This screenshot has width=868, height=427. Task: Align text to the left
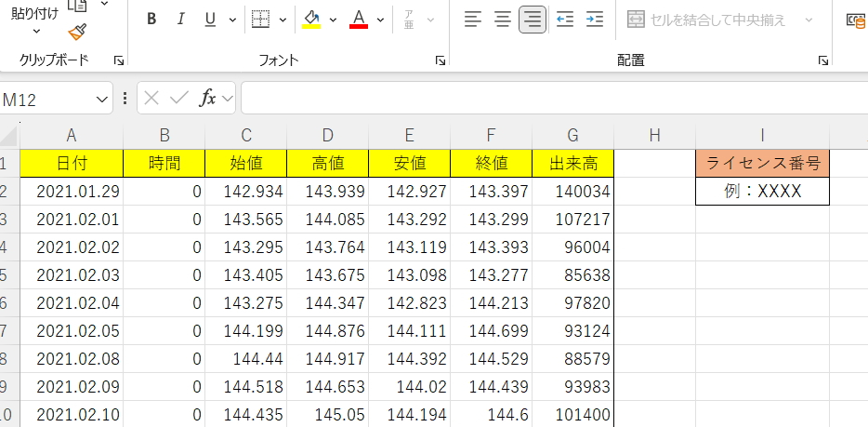tap(473, 20)
